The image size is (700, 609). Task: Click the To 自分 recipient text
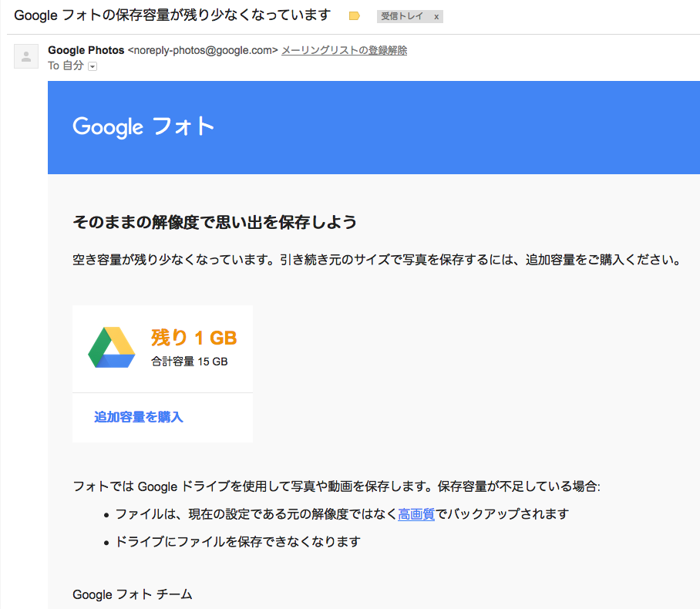pyautogui.click(x=66, y=66)
